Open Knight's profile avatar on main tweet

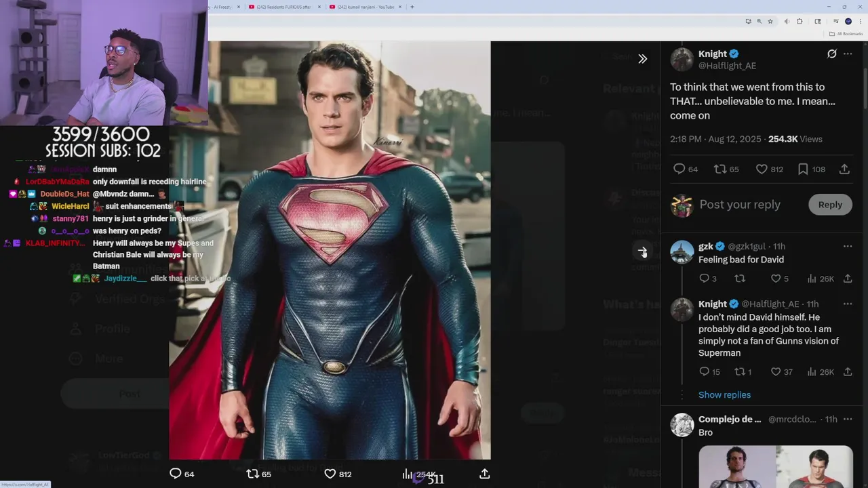tap(682, 60)
